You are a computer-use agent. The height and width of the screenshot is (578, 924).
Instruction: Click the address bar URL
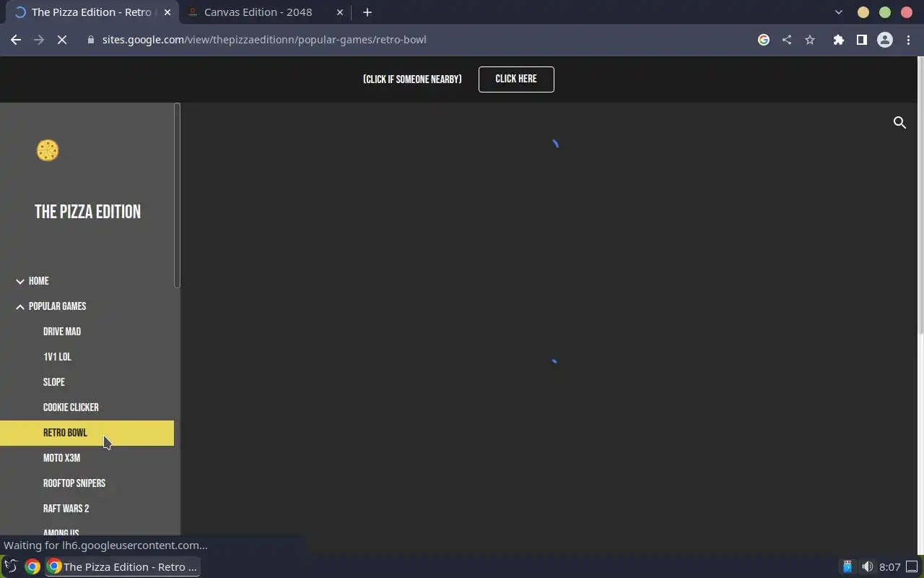[x=264, y=40]
